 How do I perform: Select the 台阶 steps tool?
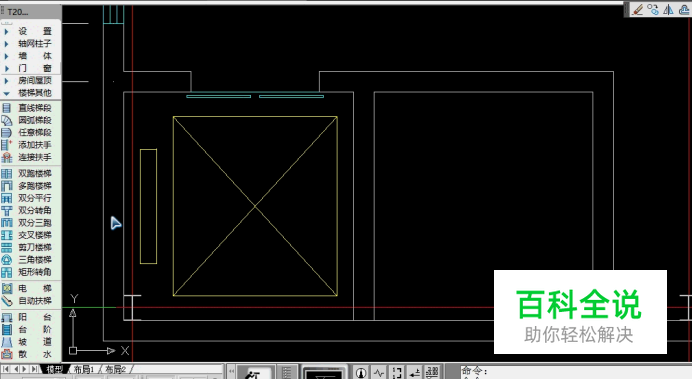[27, 330]
